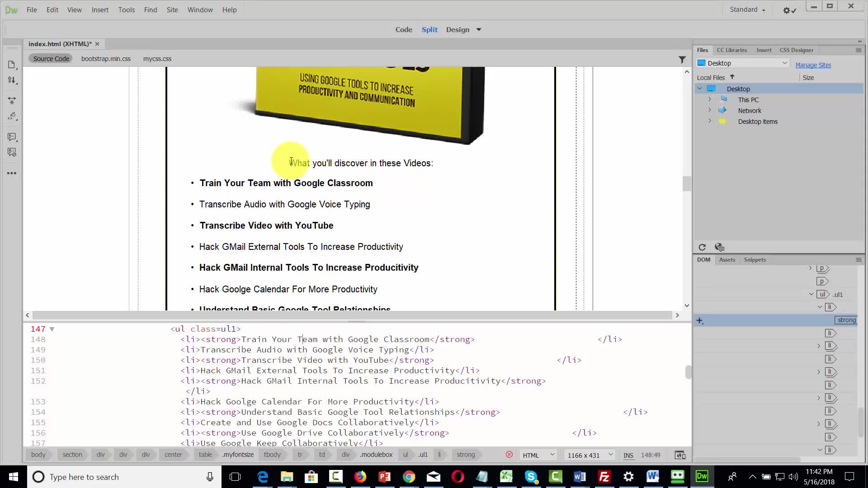Select Split view
Viewport: 868px width, 488px height.
point(429,30)
